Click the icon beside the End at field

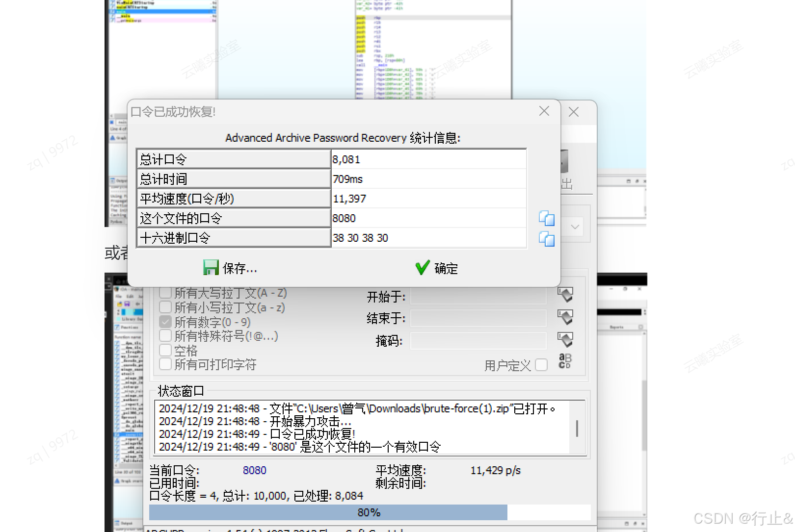(565, 317)
